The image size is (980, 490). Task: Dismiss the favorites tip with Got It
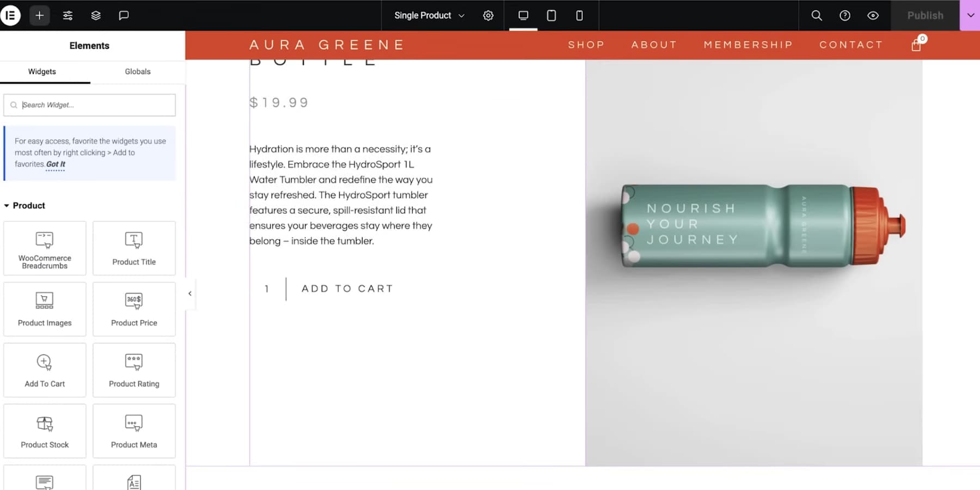(56, 164)
